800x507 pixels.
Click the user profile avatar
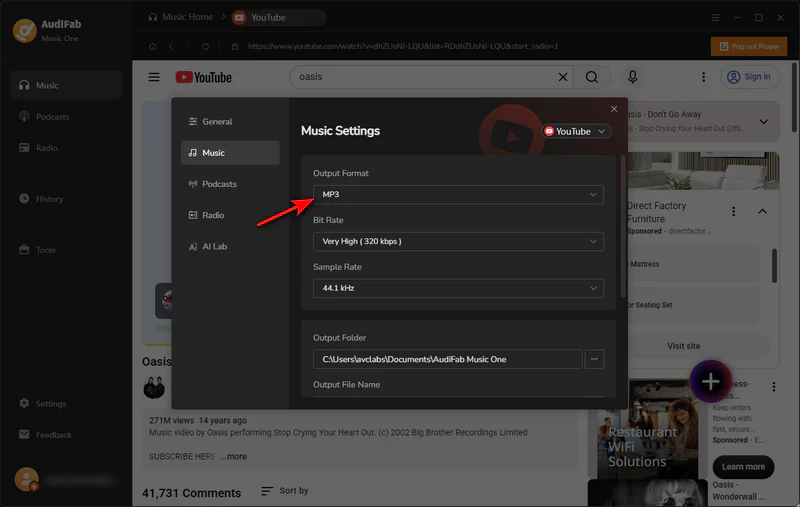[27, 479]
